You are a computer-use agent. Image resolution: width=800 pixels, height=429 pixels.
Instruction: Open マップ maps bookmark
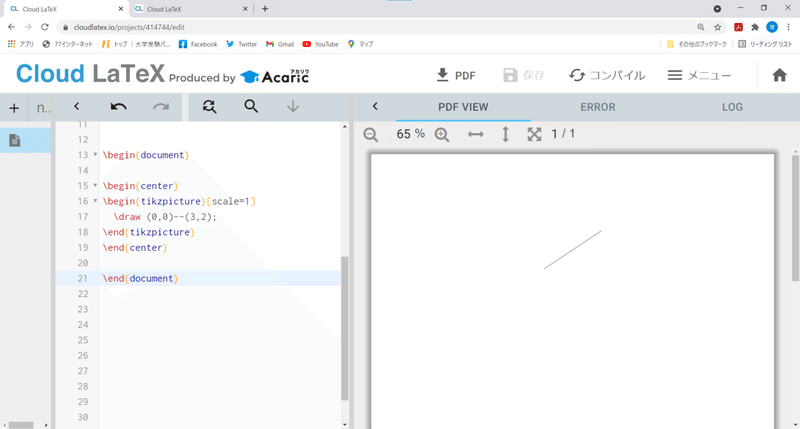(x=360, y=44)
